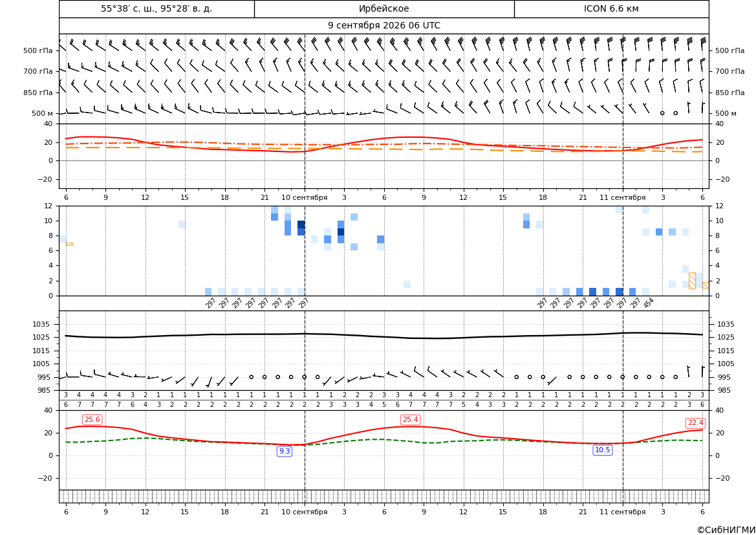Click the 454 cloud base value label
Viewport: 756px width, 535px height.
click(x=649, y=303)
